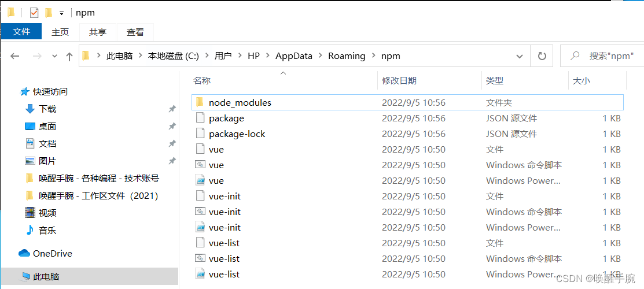Screen dimensions: 644x289
Task: Click the 1 KB size of package
Action: (x=612, y=118)
